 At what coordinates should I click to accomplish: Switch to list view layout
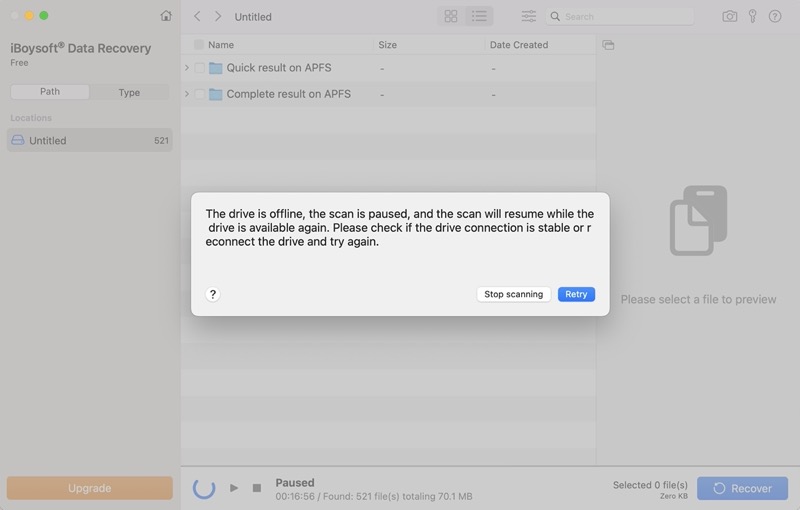click(479, 16)
